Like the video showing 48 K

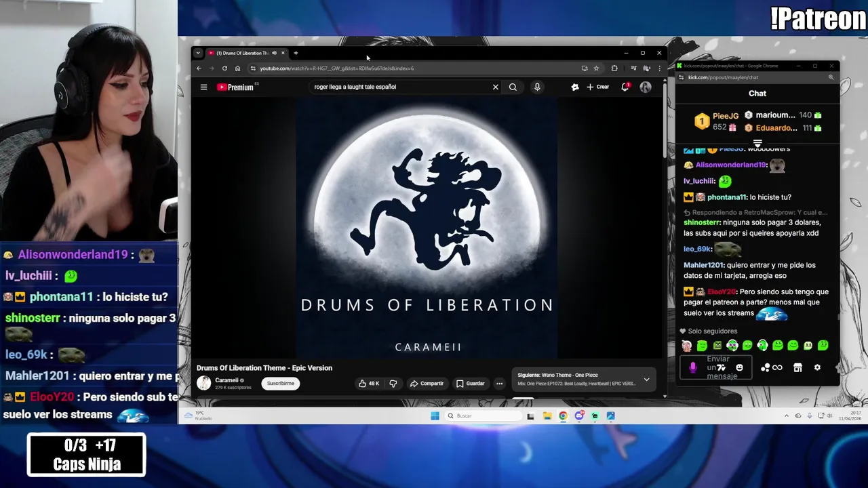369,384
